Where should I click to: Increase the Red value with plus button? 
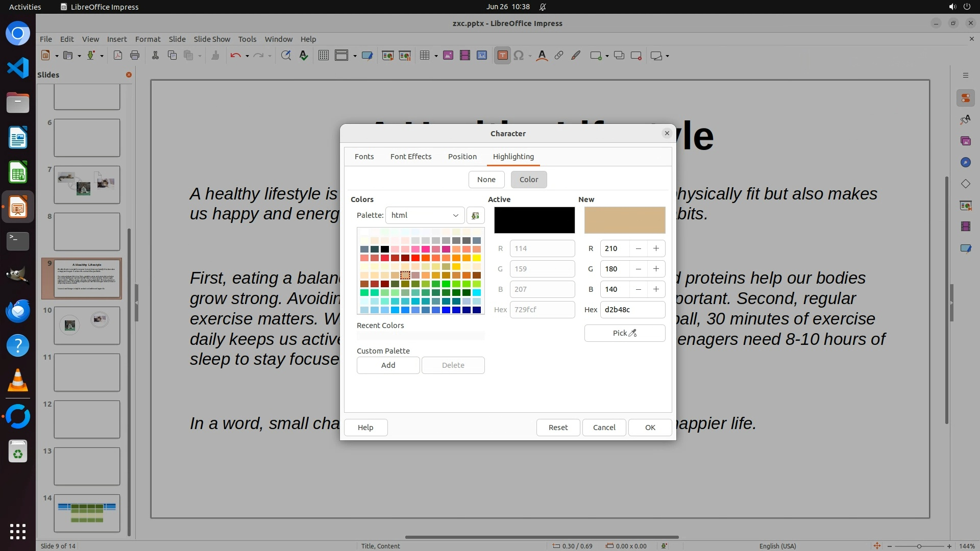click(x=656, y=248)
